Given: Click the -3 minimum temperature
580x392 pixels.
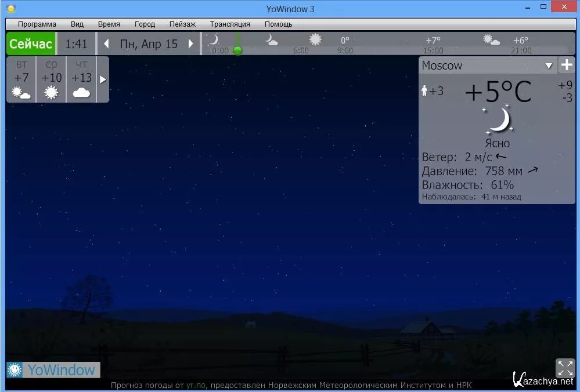Looking at the screenshot, I should [567, 98].
